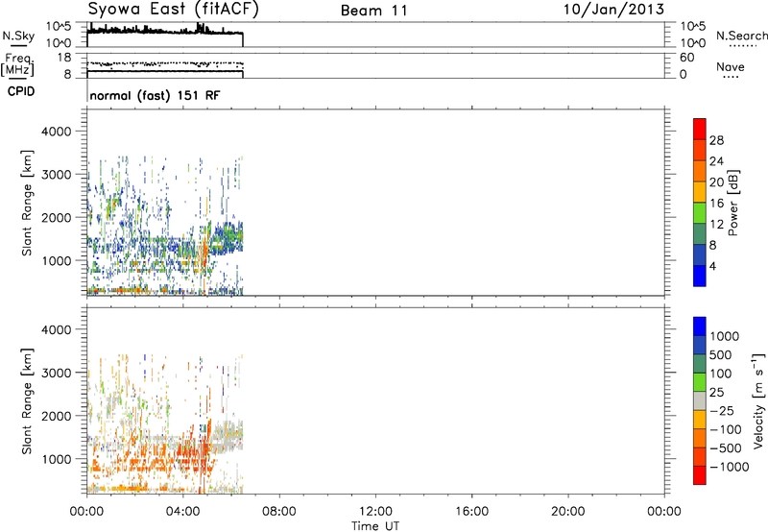The height and width of the screenshot is (532, 768).
Task: Click the '16' power colorbar label
Action: (x=716, y=204)
